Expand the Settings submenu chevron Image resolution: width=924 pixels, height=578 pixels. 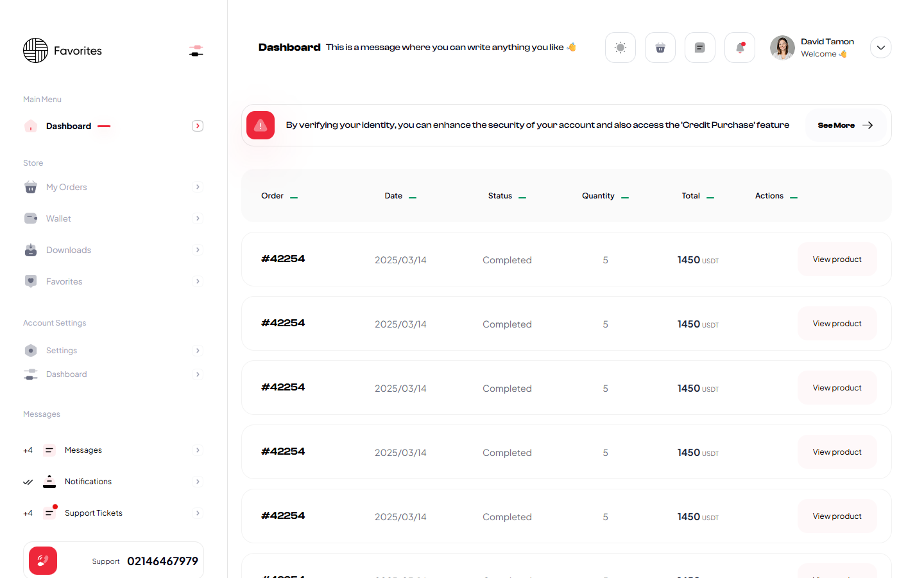(198, 351)
